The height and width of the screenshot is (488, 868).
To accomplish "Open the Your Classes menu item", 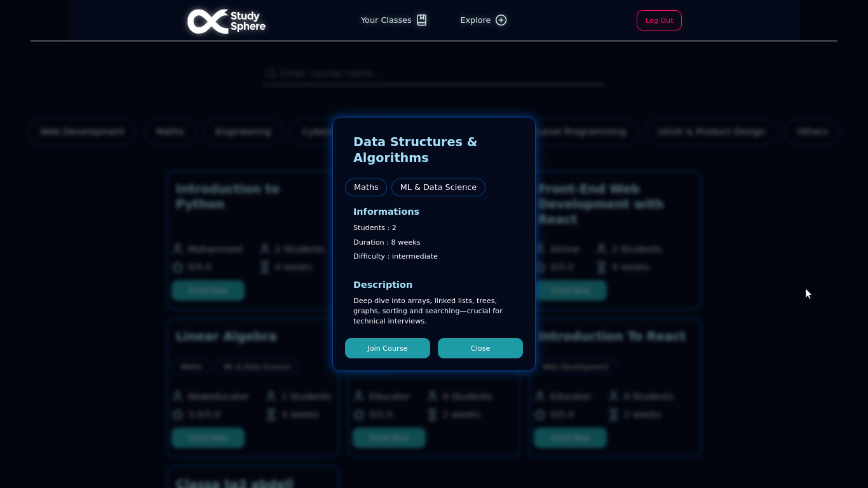I will tap(386, 20).
